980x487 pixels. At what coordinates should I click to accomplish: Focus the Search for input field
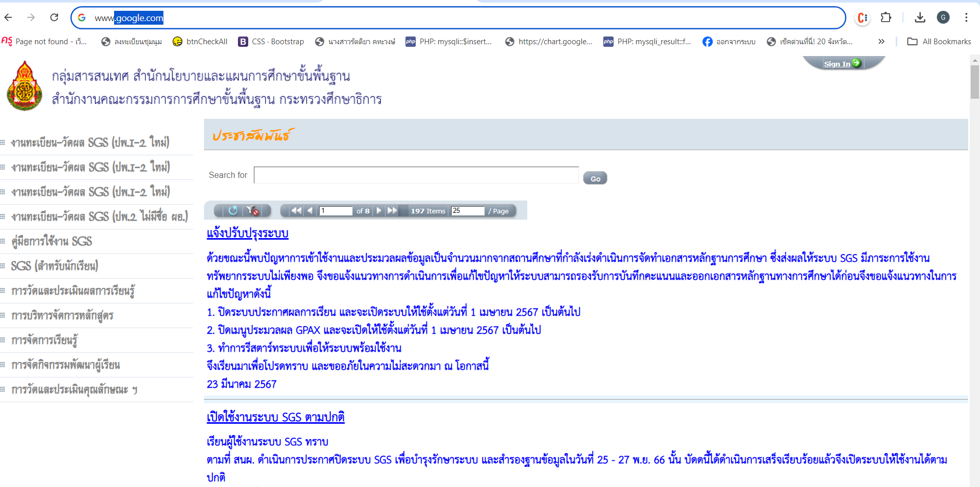coord(416,175)
